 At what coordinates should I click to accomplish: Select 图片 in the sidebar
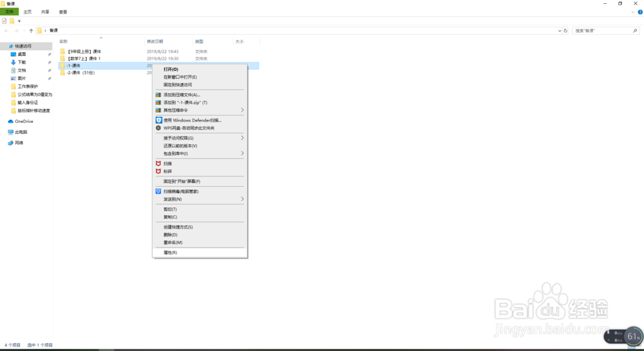point(22,79)
